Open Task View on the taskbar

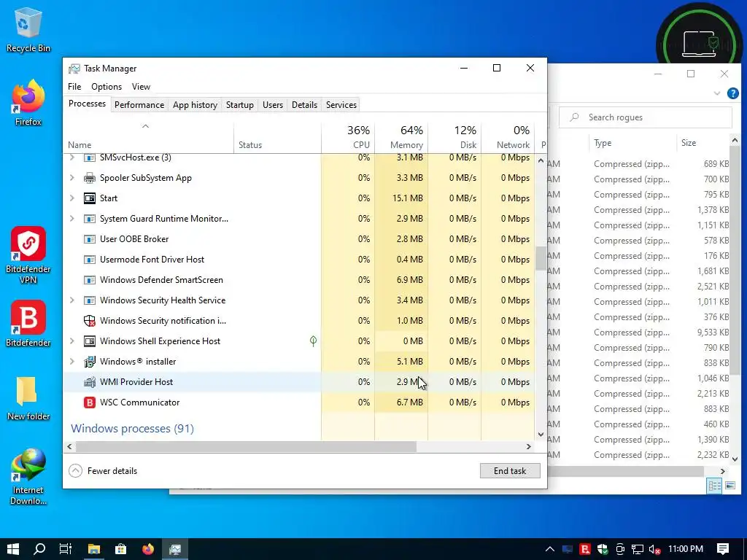pyautogui.click(x=66, y=549)
